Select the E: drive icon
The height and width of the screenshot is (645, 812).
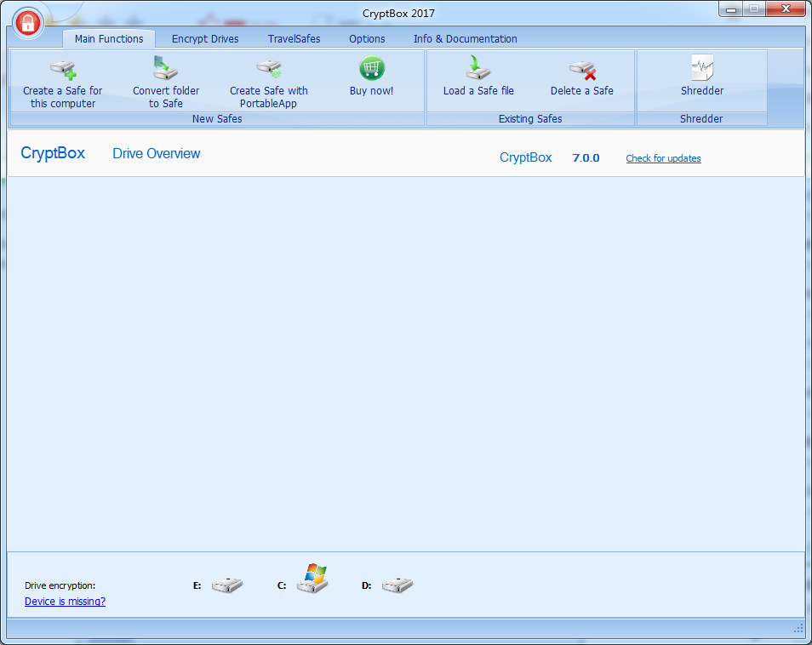click(227, 585)
